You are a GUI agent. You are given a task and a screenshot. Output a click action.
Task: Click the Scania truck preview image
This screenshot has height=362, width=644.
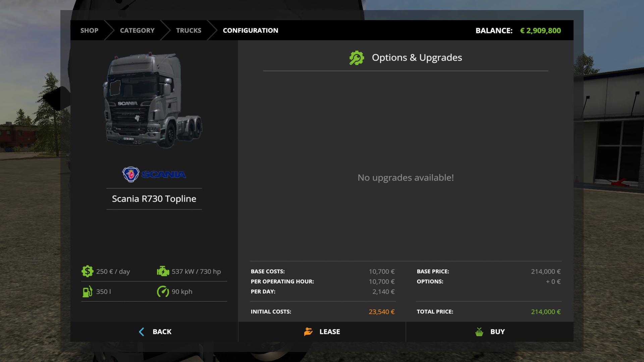click(153, 100)
